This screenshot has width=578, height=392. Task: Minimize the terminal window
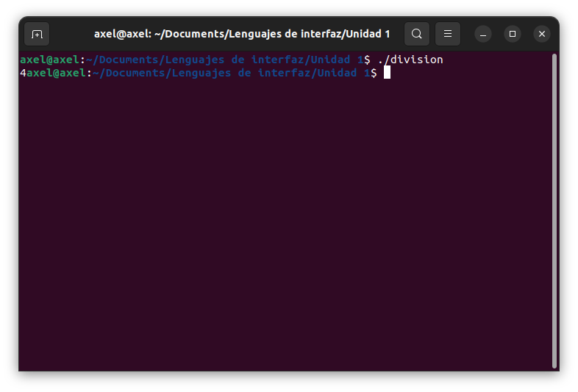[x=483, y=34]
